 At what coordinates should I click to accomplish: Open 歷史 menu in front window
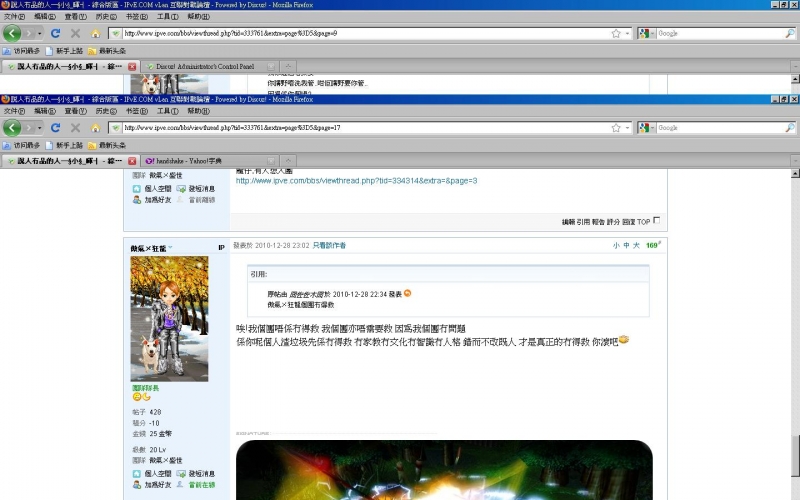point(106,111)
